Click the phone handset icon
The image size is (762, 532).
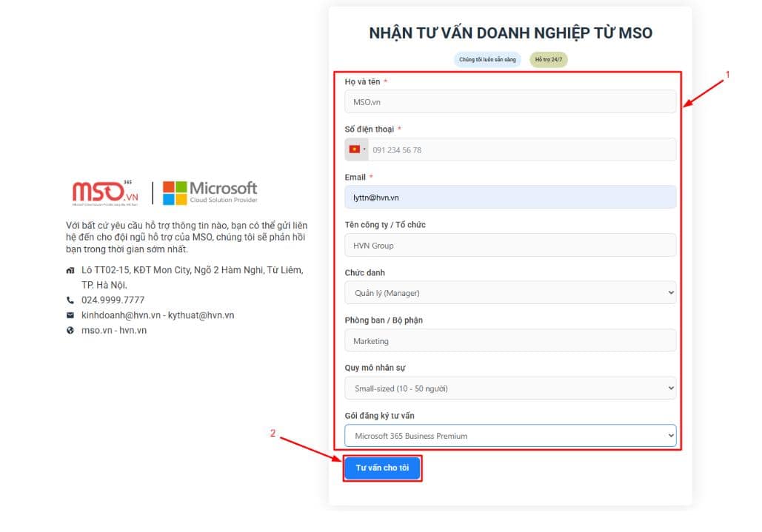point(70,300)
